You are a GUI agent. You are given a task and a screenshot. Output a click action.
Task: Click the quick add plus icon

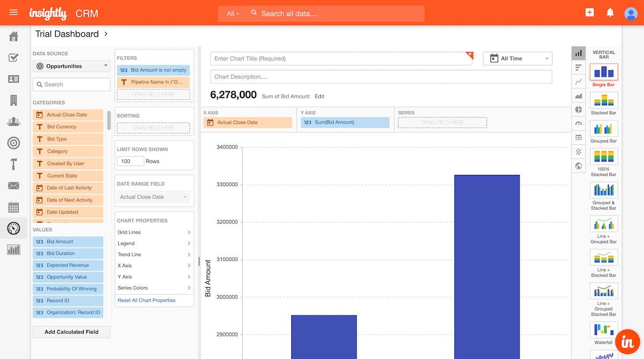(x=590, y=13)
